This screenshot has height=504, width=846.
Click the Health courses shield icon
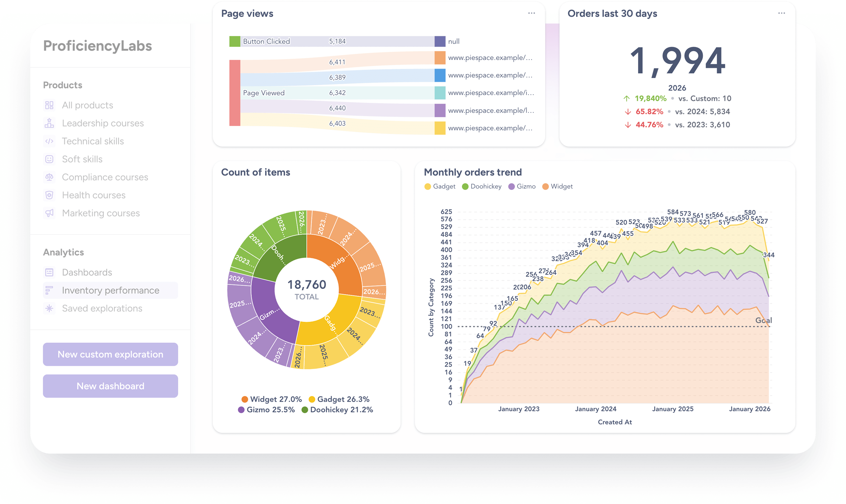pos(50,195)
